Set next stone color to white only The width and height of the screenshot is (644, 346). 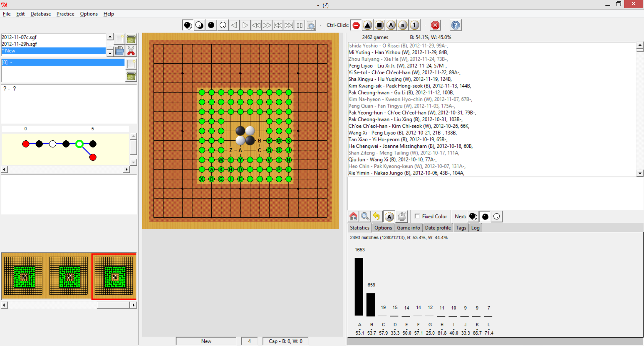pyautogui.click(x=496, y=216)
